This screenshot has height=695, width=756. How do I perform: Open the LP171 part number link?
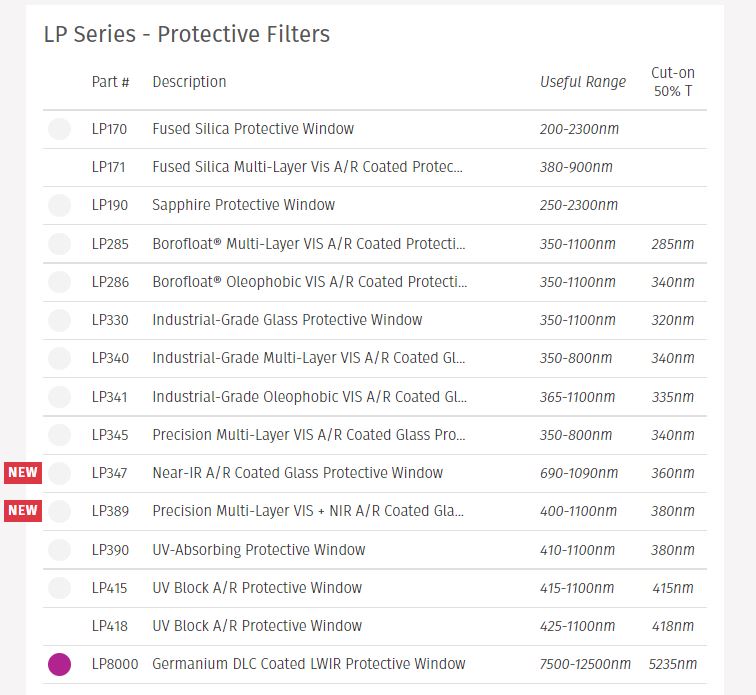(x=108, y=167)
